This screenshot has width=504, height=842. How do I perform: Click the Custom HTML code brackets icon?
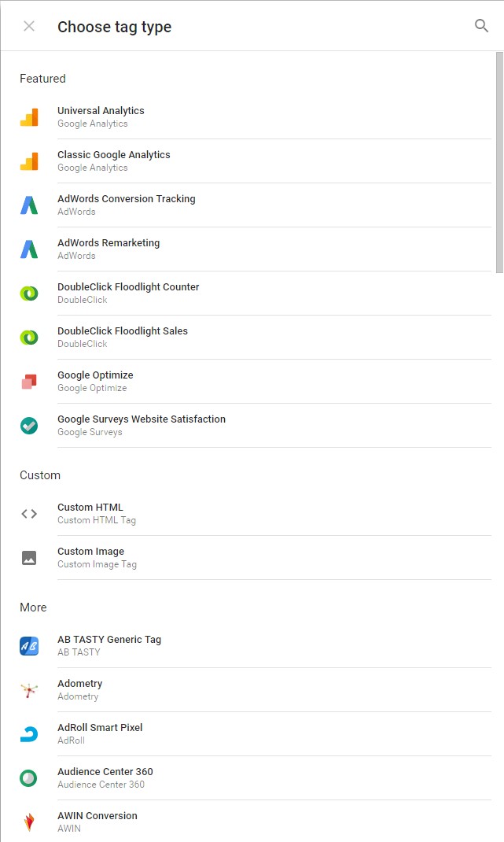point(29,514)
